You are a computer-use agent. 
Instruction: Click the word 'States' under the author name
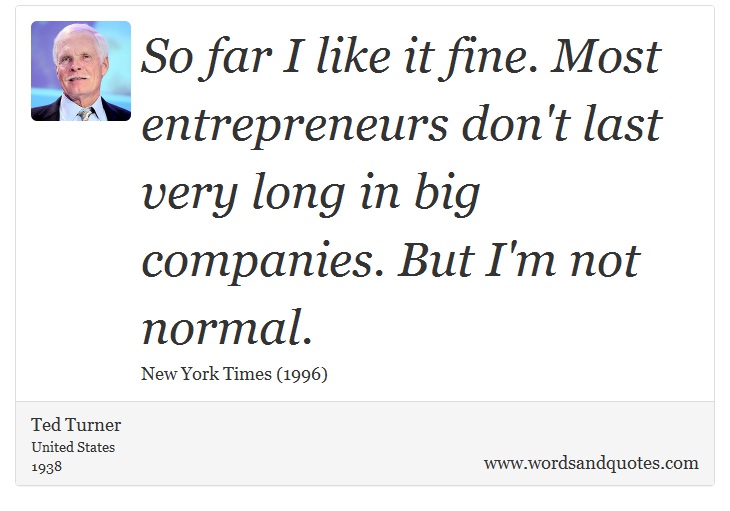click(x=95, y=447)
